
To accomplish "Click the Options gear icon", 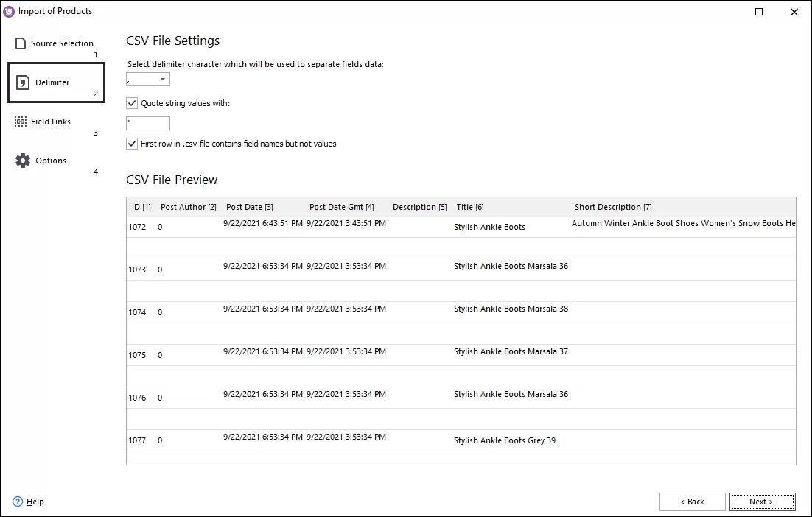I will click(x=21, y=160).
